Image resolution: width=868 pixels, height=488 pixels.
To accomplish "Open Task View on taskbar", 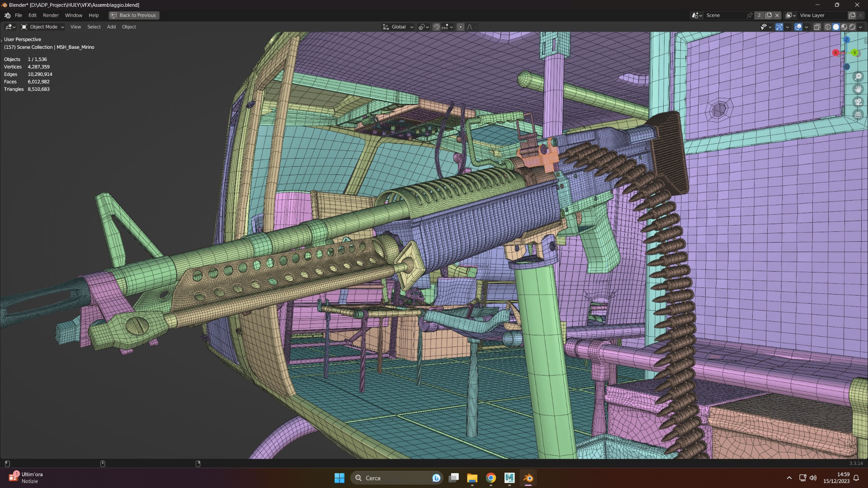I will coord(454,478).
